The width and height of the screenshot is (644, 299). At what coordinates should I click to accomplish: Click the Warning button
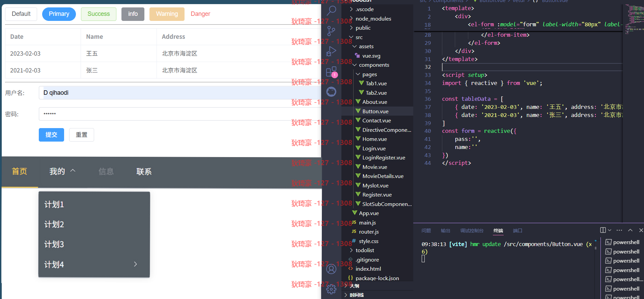point(167,14)
